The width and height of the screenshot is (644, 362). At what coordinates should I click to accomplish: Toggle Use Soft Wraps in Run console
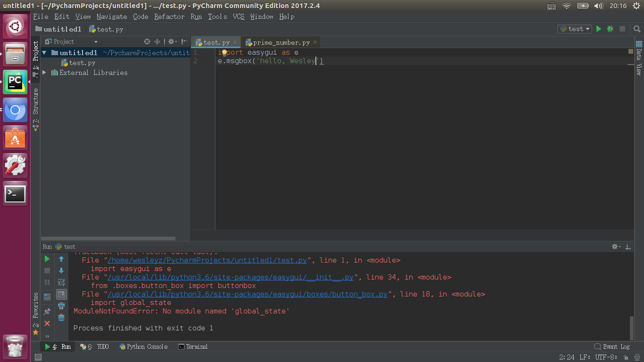[x=61, y=282]
